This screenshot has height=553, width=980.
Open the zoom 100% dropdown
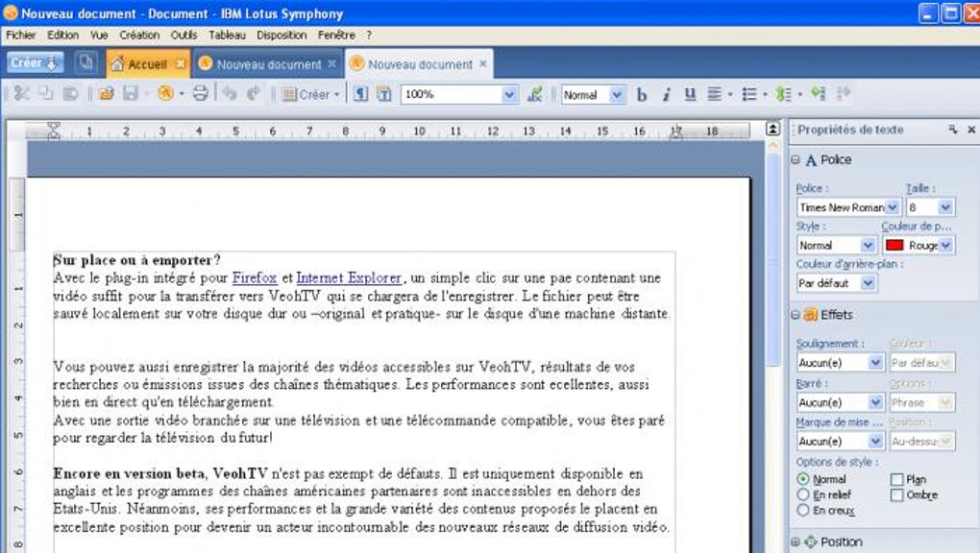click(x=509, y=94)
